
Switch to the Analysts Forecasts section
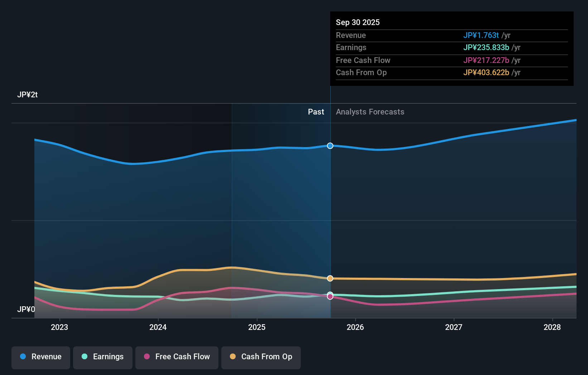pos(370,112)
